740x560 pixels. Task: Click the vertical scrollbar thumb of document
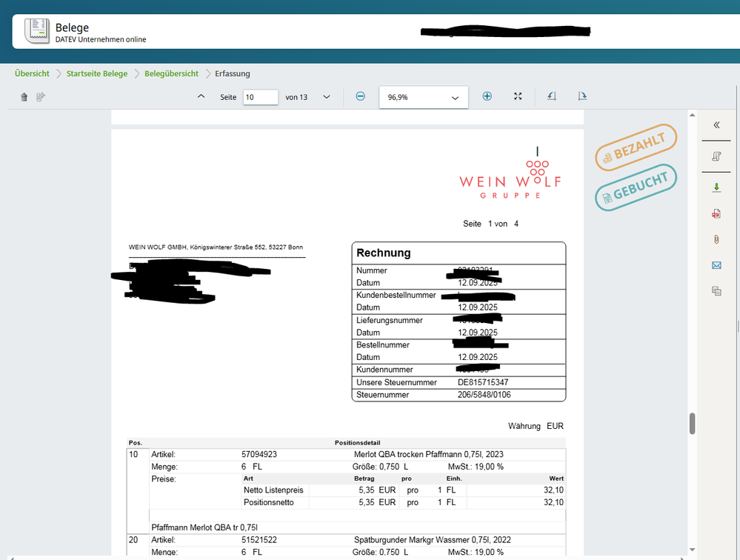click(692, 423)
